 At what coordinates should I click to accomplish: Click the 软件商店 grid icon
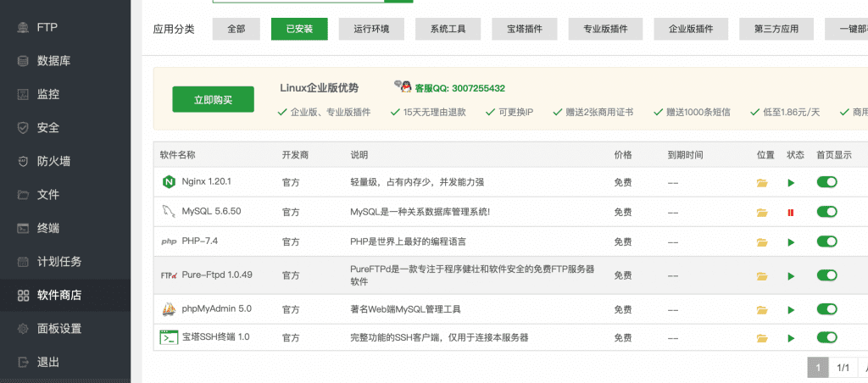(23, 295)
